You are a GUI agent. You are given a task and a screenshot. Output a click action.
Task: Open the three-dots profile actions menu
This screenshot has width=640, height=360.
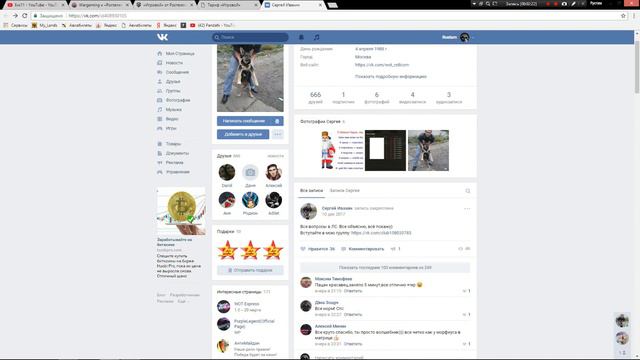coord(278,134)
